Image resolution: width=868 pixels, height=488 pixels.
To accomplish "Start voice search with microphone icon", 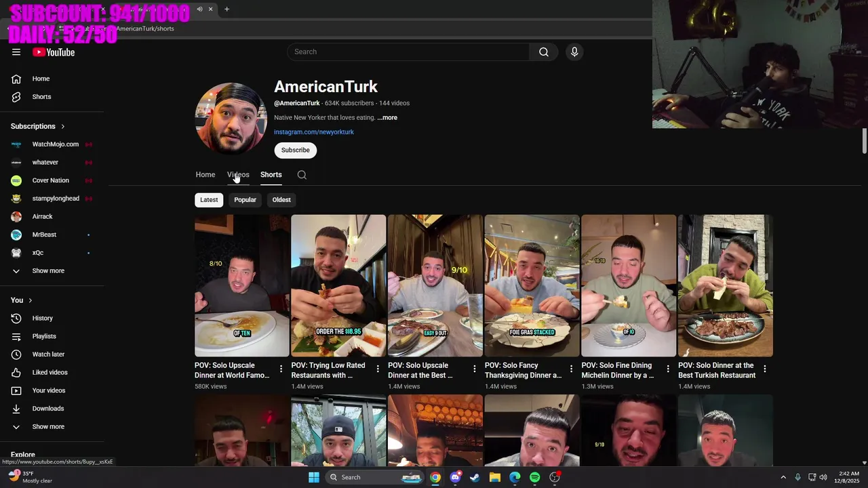I will pos(574,52).
